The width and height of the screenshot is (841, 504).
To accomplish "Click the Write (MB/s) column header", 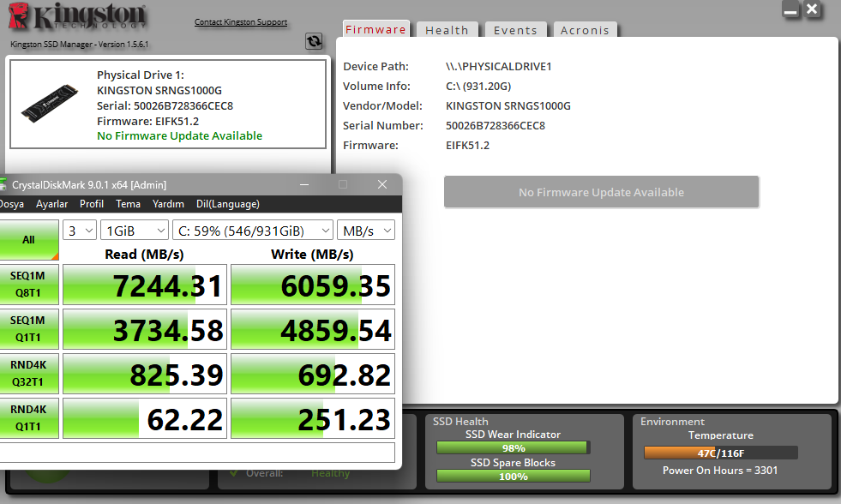I will pyautogui.click(x=312, y=255).
